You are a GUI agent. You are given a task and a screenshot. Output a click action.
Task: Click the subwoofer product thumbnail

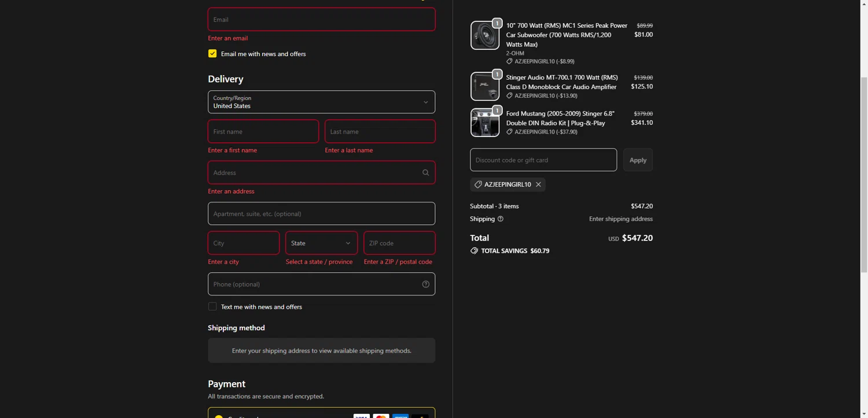point(485,35)
